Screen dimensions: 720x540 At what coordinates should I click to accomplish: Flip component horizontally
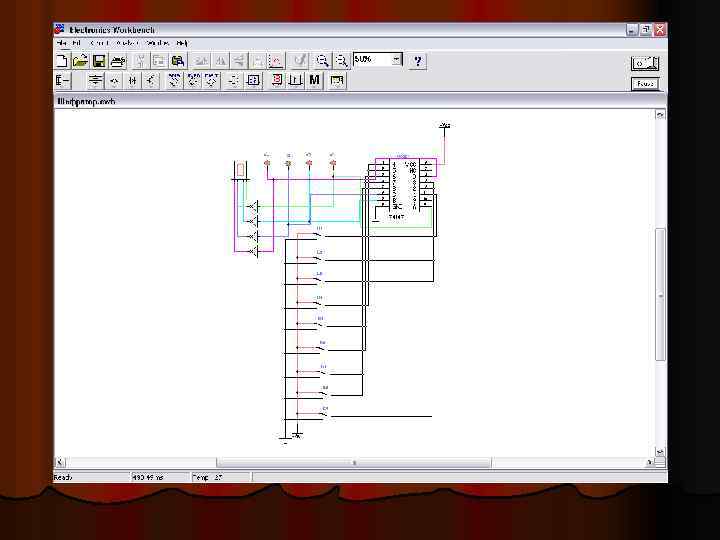point(220,61)
